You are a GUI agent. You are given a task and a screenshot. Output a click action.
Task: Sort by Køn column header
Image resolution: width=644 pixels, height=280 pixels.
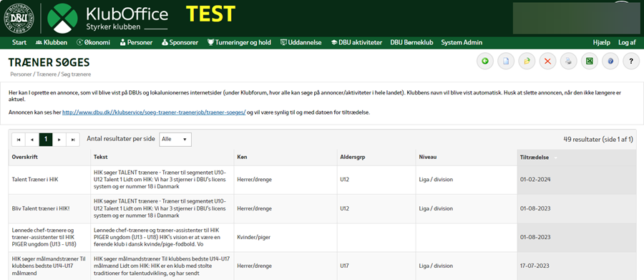(x=286, y=158)
